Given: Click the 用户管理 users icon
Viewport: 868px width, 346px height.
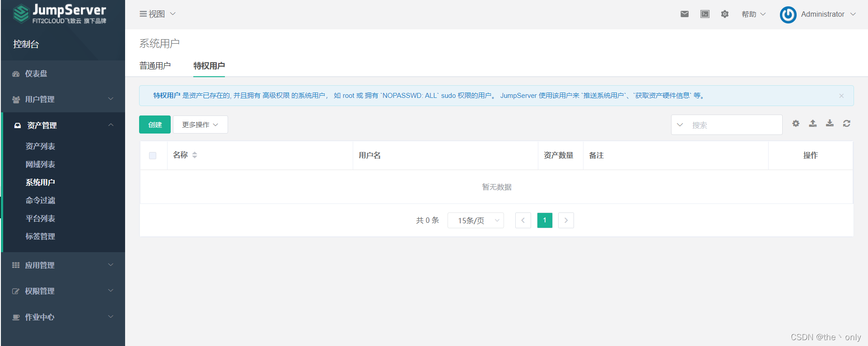Looking at the screenshot, I should click(x=16, y=99).
